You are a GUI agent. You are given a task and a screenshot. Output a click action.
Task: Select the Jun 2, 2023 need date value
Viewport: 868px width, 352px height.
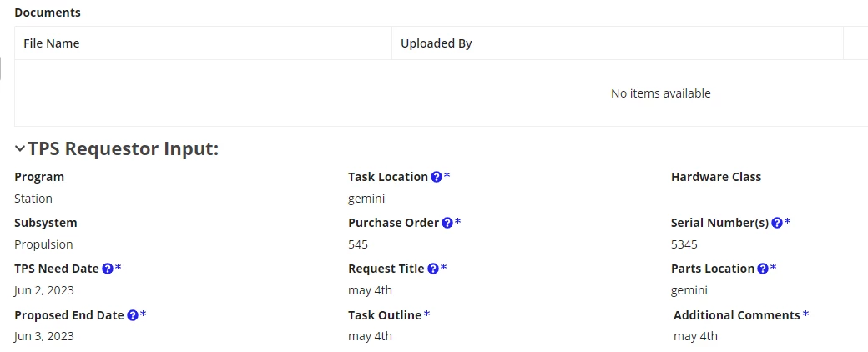tap(43, 290)
